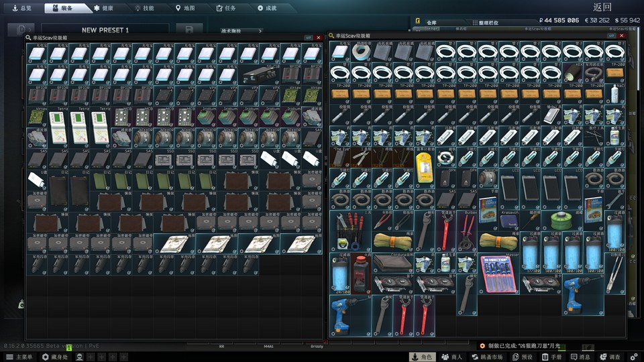Select the black SG-C10 transmitter in the left box
This screenshot has width=644, height=362.
pyautogui.click(x=259, y=74)
